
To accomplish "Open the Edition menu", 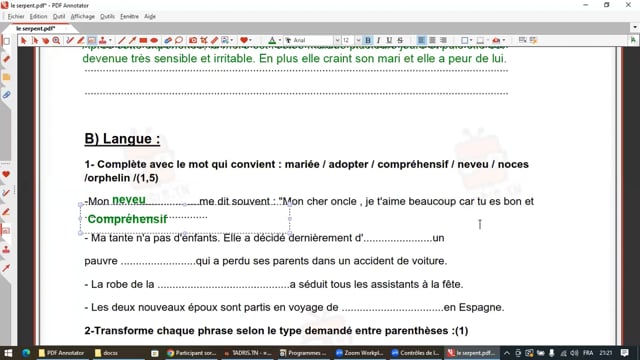I will click(38, 16).
